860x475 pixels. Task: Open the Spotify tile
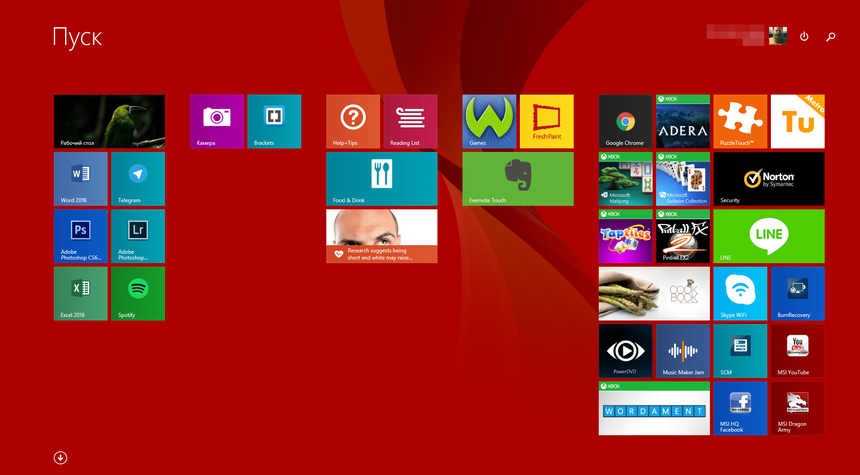pos(138,293)
